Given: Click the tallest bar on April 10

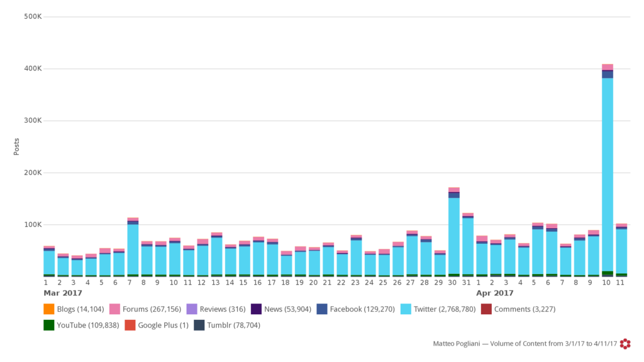Looking at the screenshot, I should click(607, 170).
